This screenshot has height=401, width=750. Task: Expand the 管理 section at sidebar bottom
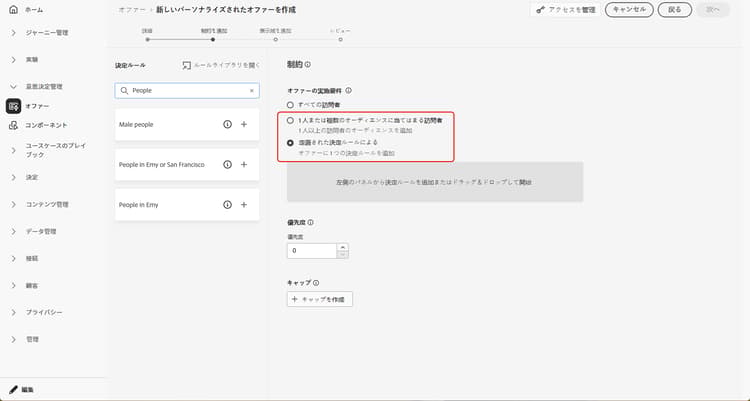tap(13, 339)
